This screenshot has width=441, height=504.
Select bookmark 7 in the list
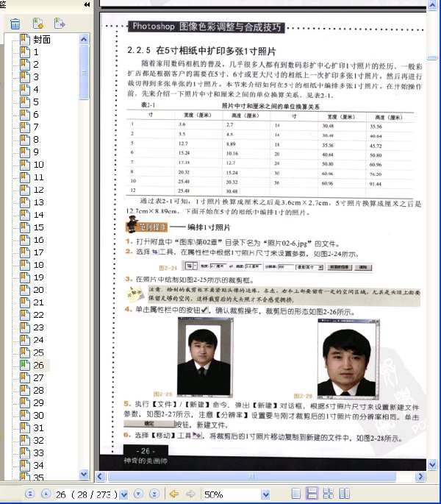[x=36, y=127]
